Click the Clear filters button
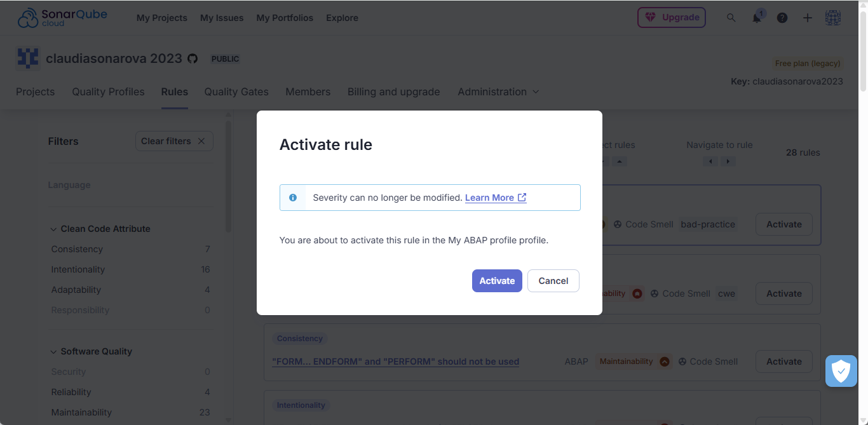Screen dimensions: 868x425 (x=174, y=141)
